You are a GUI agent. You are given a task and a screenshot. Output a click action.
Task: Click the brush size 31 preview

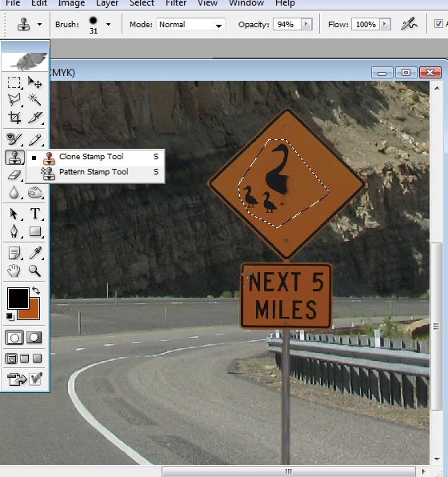(x=94, y=25)
